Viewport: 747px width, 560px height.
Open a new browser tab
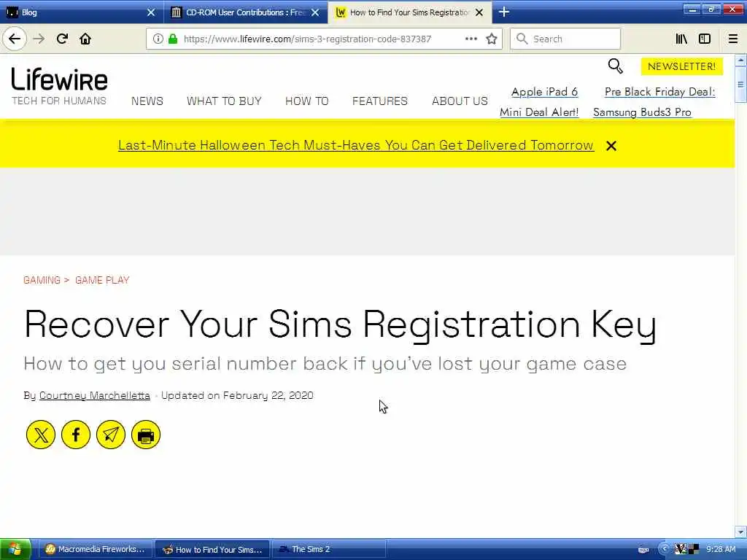tap(504, 12)
